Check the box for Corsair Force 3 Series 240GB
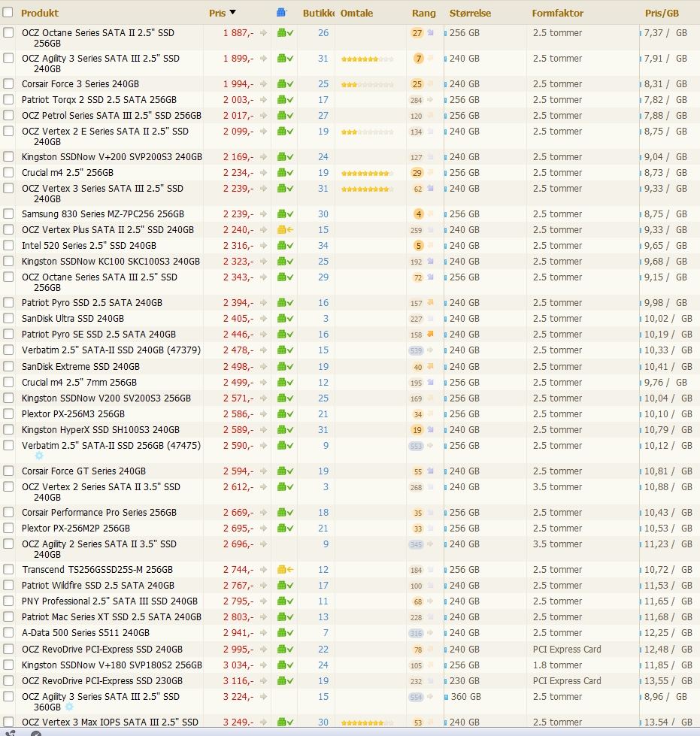Screen dimensions: 700x736 coord(8,83)
